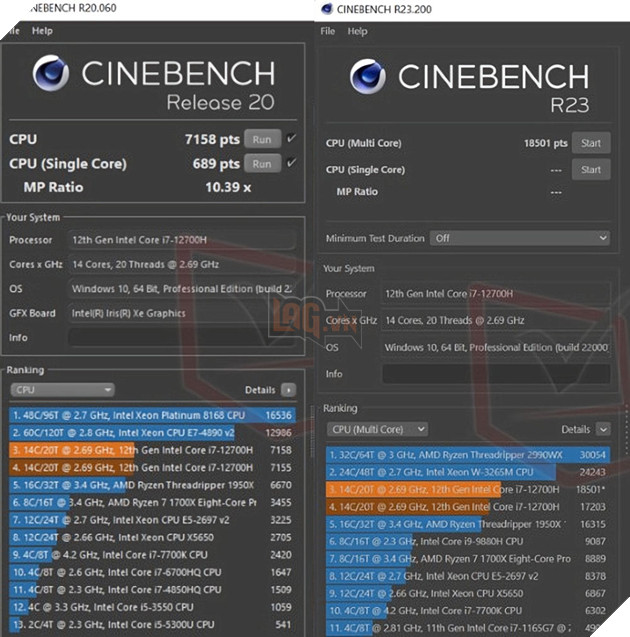
Task: Select Xeon X5650 row scoring 6867
Action: click(468, 594)
